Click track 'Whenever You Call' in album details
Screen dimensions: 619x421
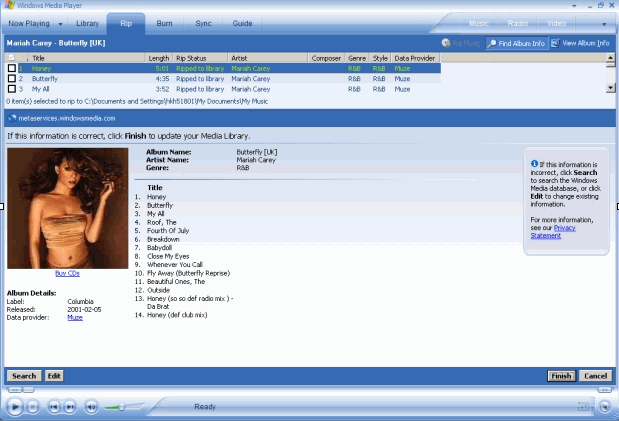(175, 265)
